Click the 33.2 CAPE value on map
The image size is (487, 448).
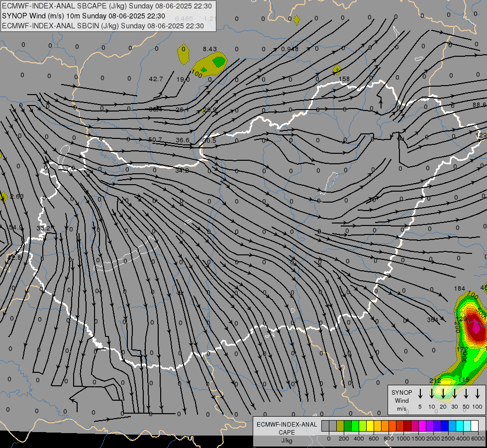(43, 228)
